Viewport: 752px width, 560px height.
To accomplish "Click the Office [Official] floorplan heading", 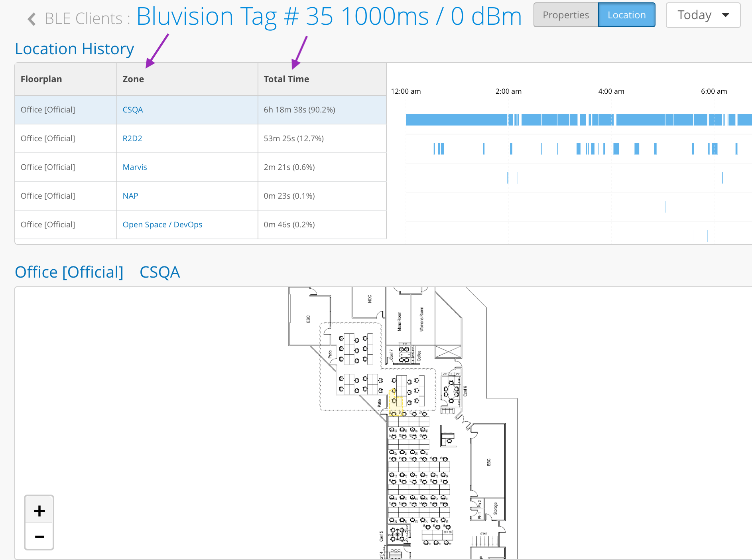I will click(69, 272).
